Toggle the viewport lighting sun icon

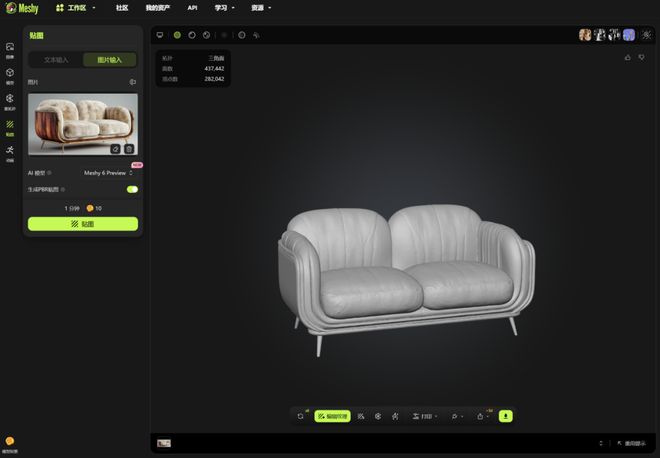tap(224, 35)
